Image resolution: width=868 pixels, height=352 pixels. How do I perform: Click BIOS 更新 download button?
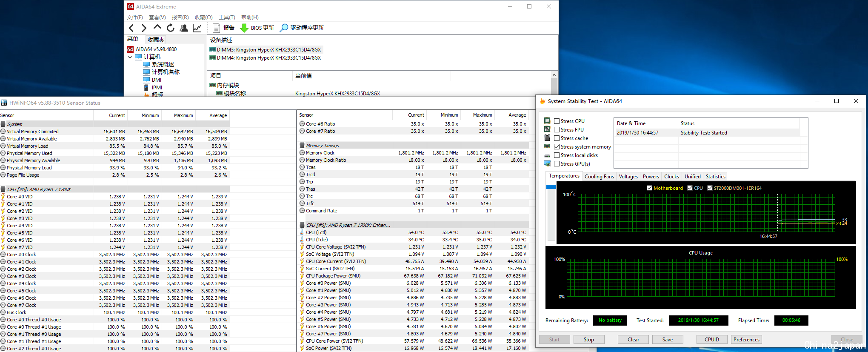click(x=257, y=28)
